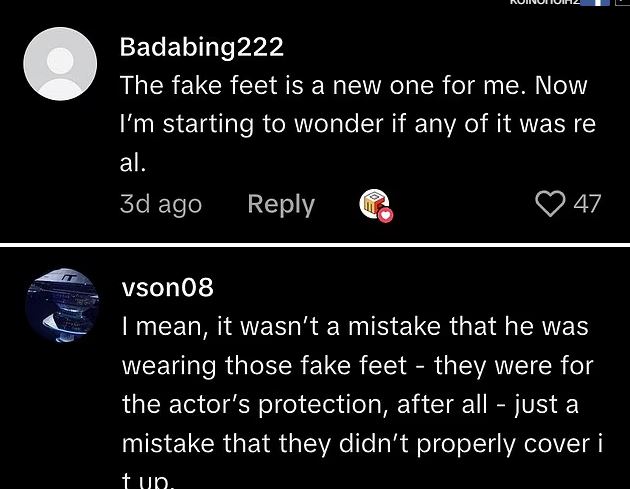This screenshot has width=630, height=489.
Task: Click the "I mean, it wasn't a mistake" line
Action: (x=355, y=326)
